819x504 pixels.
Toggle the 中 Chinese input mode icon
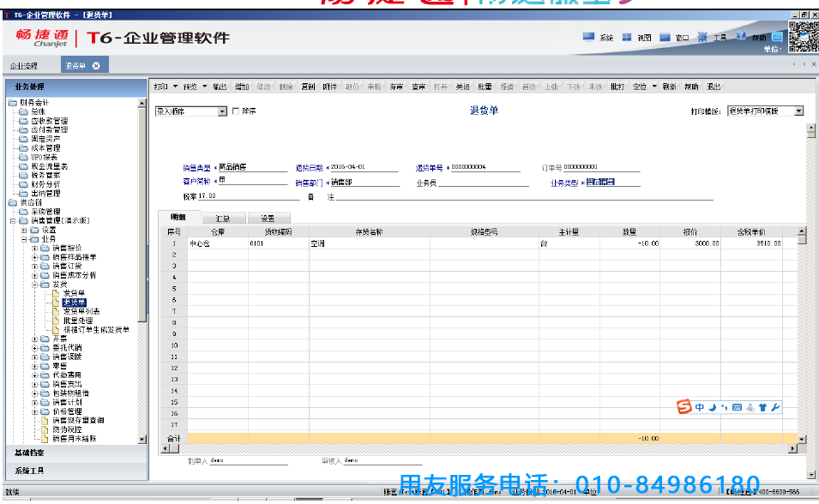700,407
